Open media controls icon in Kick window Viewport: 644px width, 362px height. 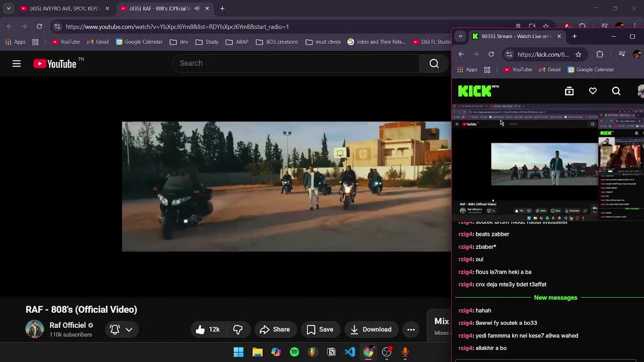(622, 54)
